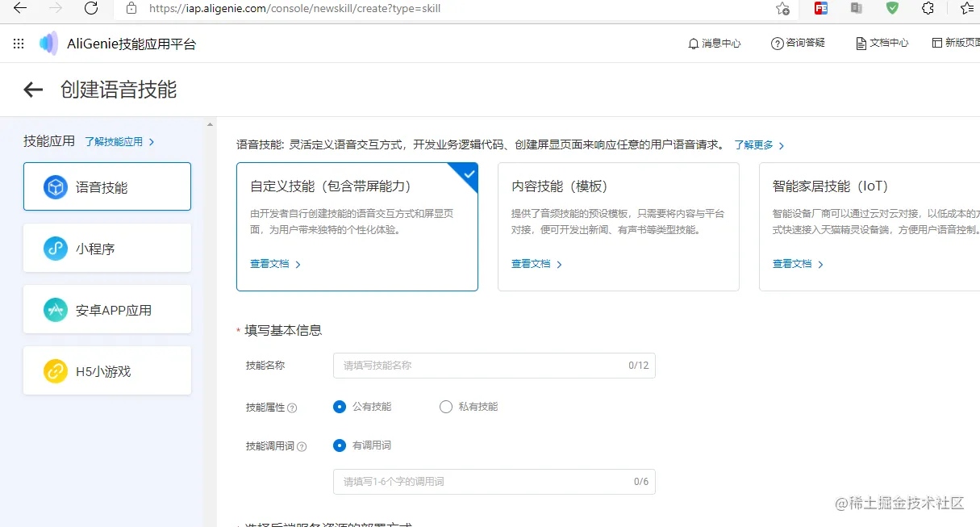Viewport: 980px width, 527px height.
Task: Open the app grid menu icon
Action: pyautogui.click(x=19, y=44)
